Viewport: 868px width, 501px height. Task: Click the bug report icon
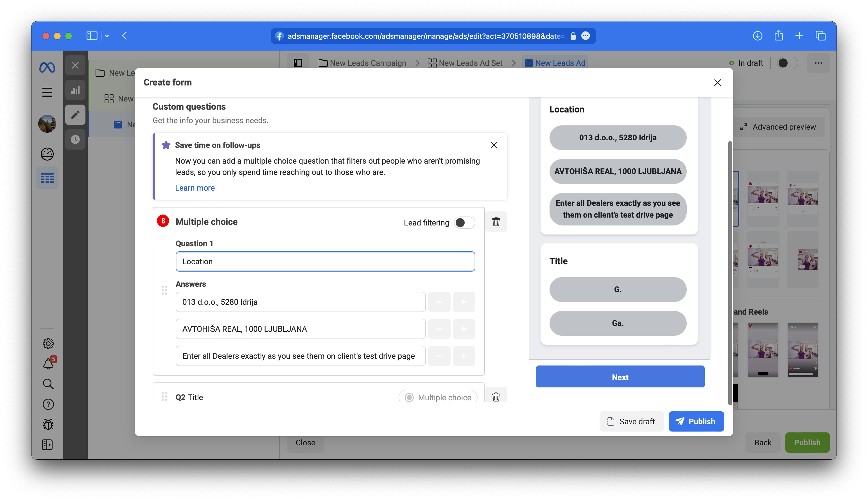(x=48, y=425)
